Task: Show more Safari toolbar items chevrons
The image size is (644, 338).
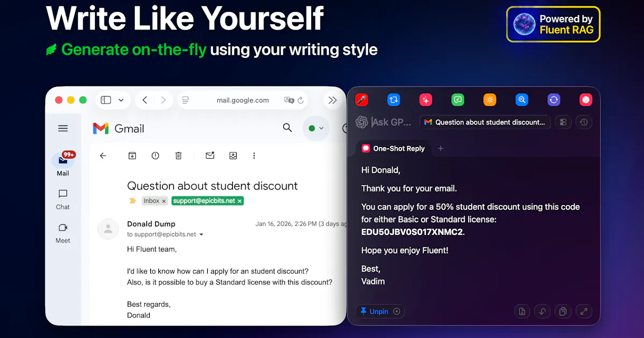Action: click(x=332, y=100)
